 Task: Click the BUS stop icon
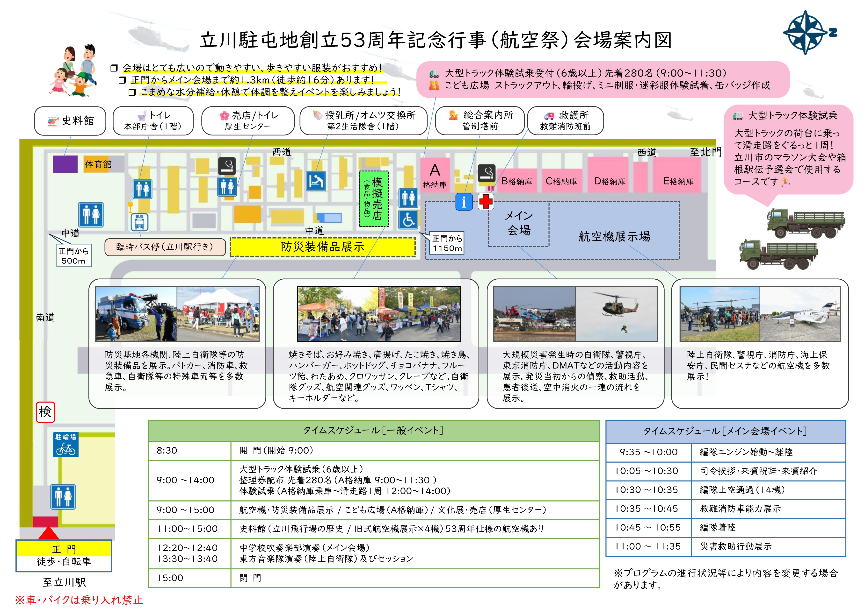[x=139, y=222]
